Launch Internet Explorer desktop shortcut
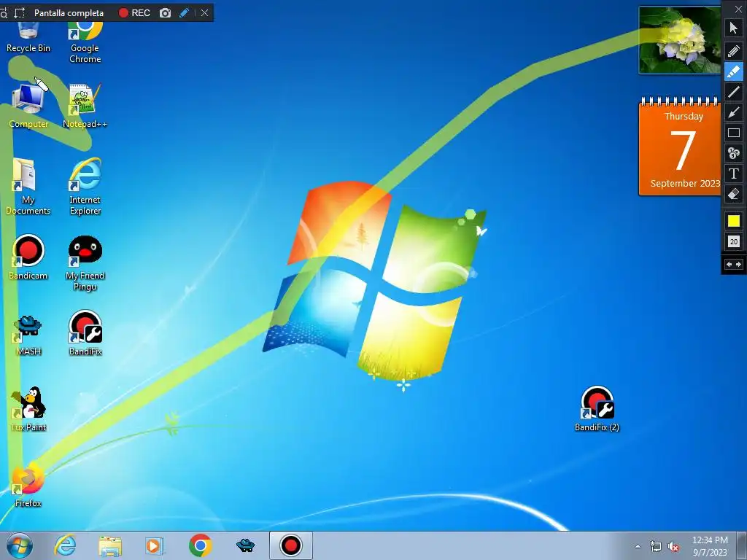 pos(85,187)
